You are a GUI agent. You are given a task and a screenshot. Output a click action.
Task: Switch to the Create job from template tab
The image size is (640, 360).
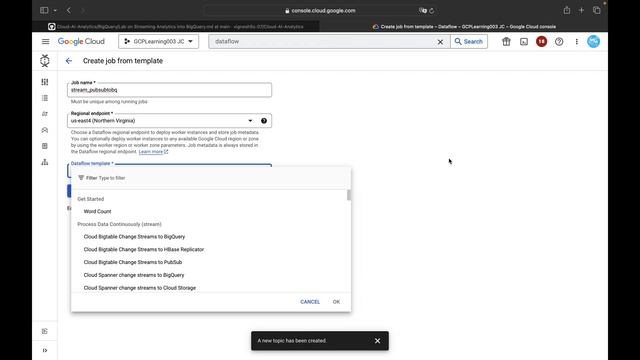point(464,27)
